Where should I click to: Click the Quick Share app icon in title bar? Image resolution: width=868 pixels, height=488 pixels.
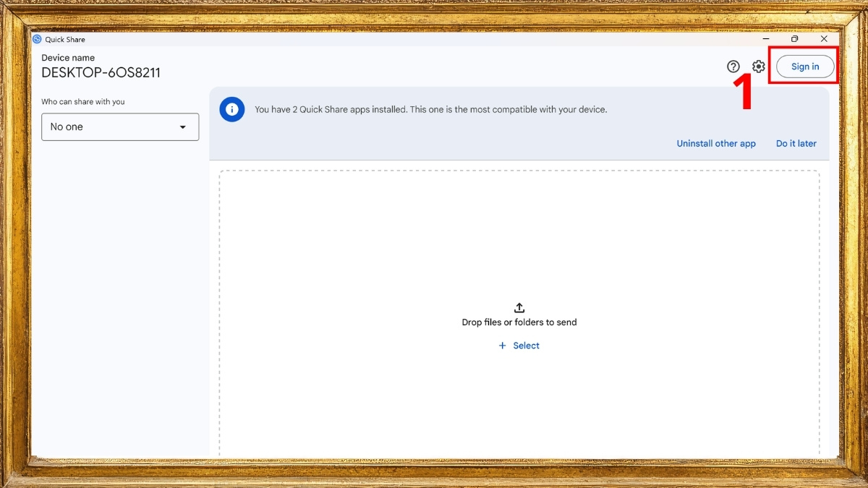[37, 39]
